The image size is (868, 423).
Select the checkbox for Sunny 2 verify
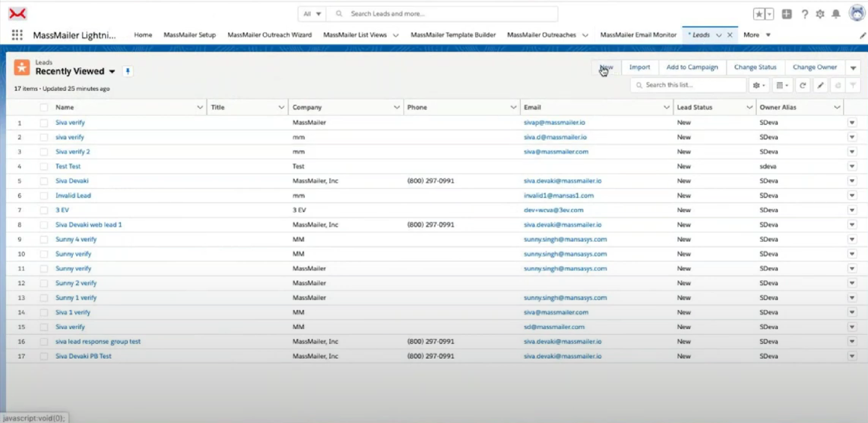[43, 283]
